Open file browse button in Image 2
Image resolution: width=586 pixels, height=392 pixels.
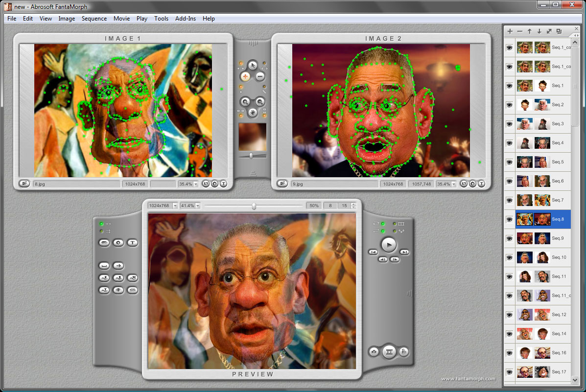tap(282, 184)
